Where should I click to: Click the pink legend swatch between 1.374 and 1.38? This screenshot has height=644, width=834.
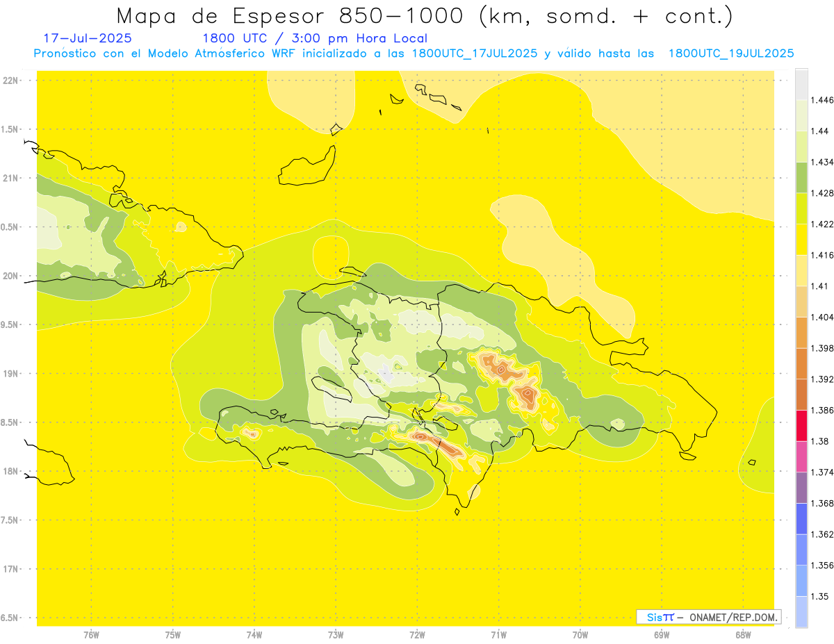[801, 456]
